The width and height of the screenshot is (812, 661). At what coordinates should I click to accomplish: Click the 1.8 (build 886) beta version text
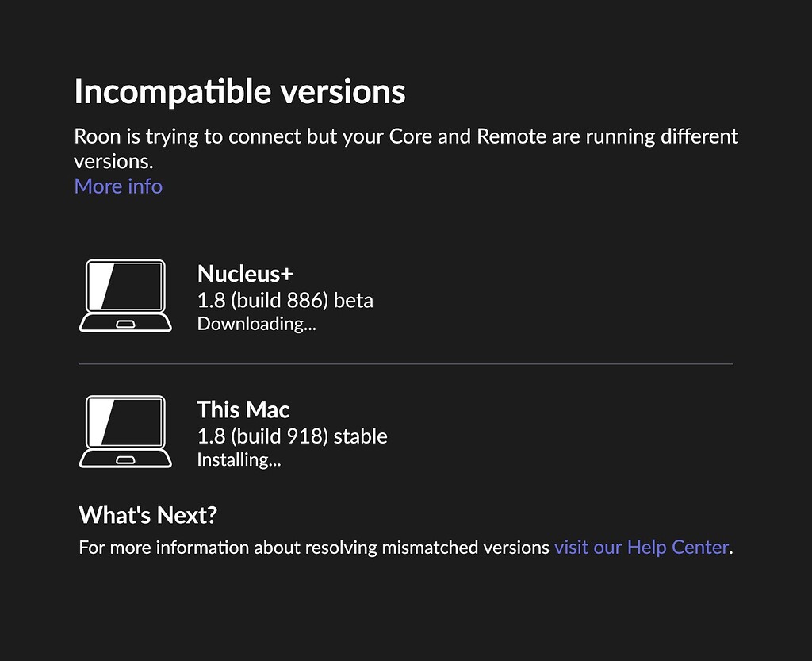coord(285,300)
